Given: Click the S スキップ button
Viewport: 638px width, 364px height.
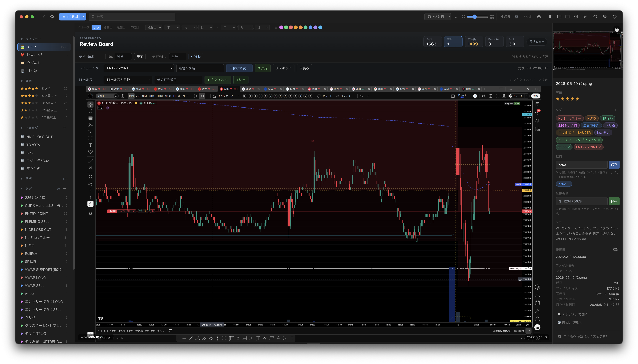Looking at the screenshot, I should click(283, 68).
